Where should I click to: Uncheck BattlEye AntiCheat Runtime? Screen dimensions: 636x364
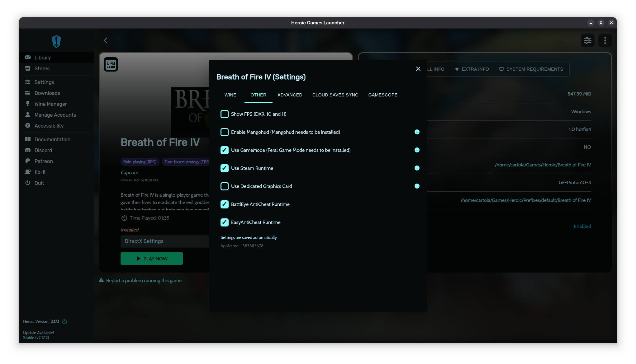coord(225,204)
